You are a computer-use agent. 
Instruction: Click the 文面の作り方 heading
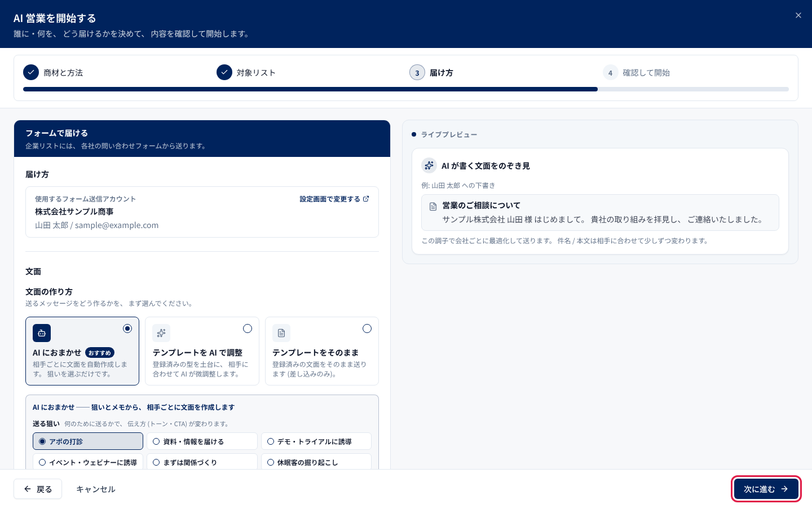pyautogui.click(x=49, y=292)
